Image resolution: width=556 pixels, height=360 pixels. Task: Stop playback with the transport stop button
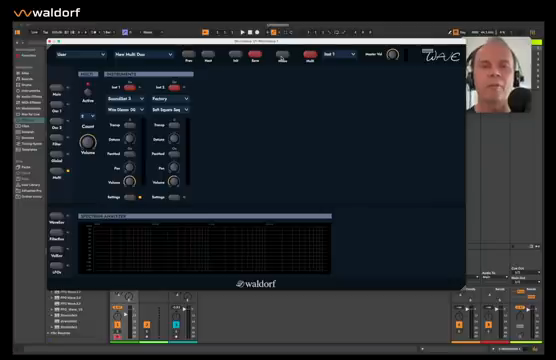tap(250, 32)
